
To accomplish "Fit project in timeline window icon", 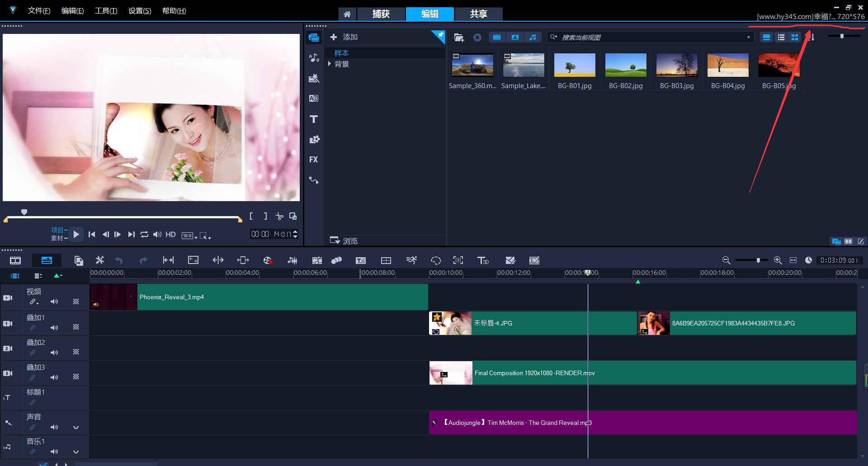I will click(x=793, y=260).
